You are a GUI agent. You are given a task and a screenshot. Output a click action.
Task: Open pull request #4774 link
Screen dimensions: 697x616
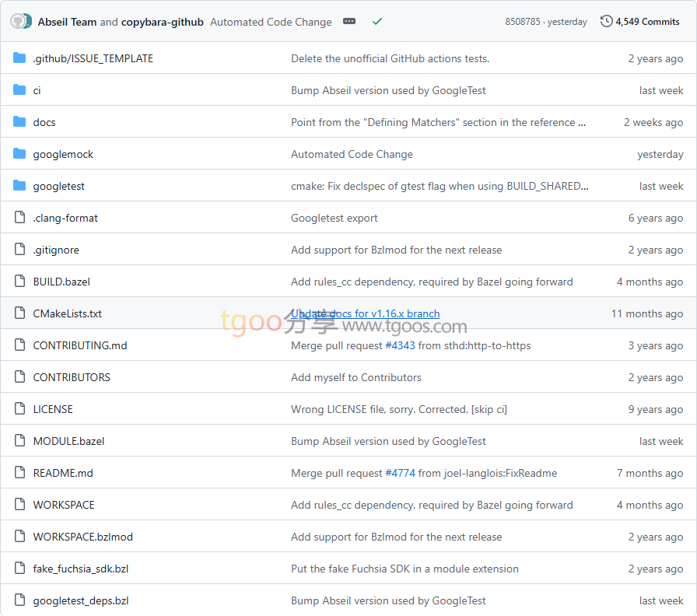[400, 474]
